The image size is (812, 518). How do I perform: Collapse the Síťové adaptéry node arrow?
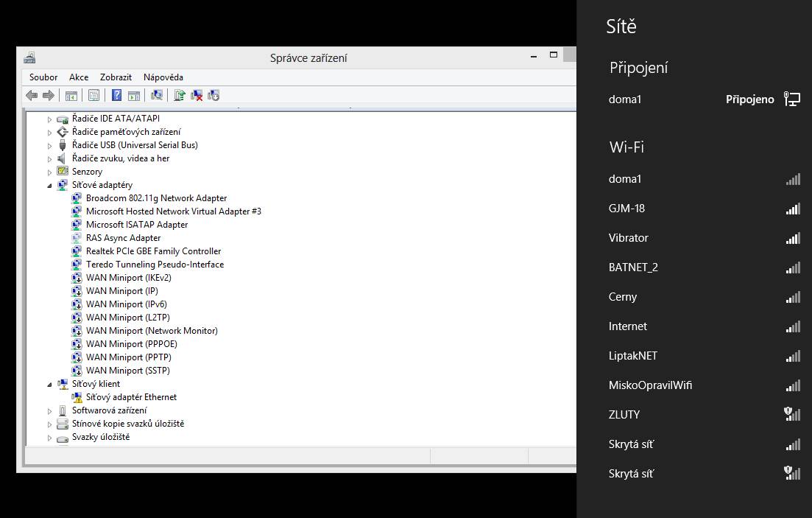click(x=50, y=186)
